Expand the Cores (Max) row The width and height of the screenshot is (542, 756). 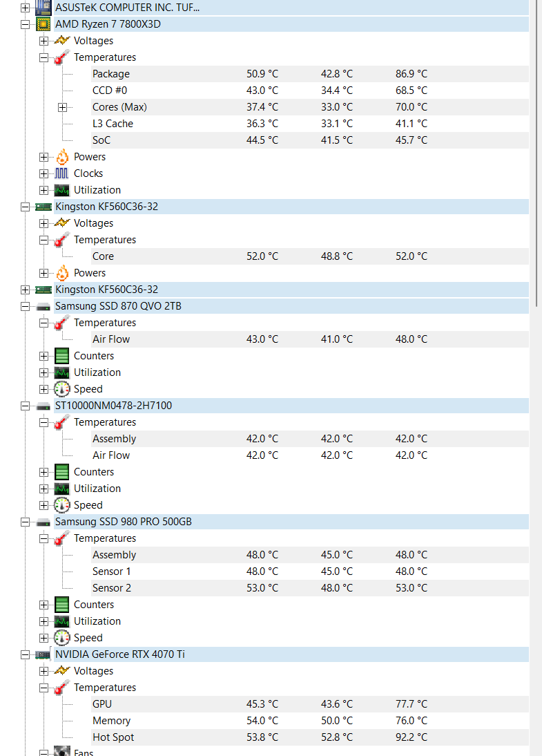[63, 107]
